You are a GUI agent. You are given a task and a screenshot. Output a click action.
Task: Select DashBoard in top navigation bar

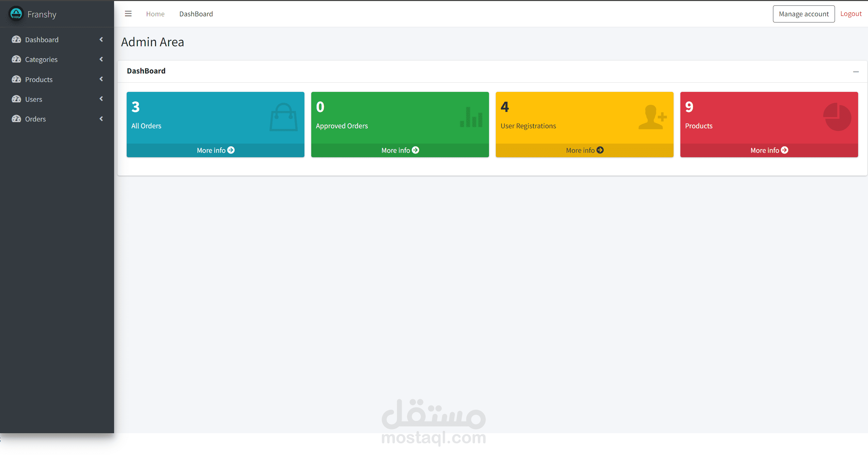(196, 14)
